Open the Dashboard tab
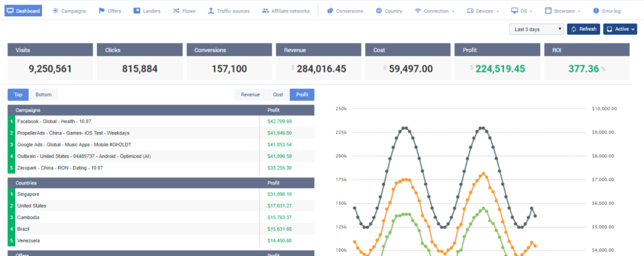This screenshot has width=644, height=256. click(23, 11)
